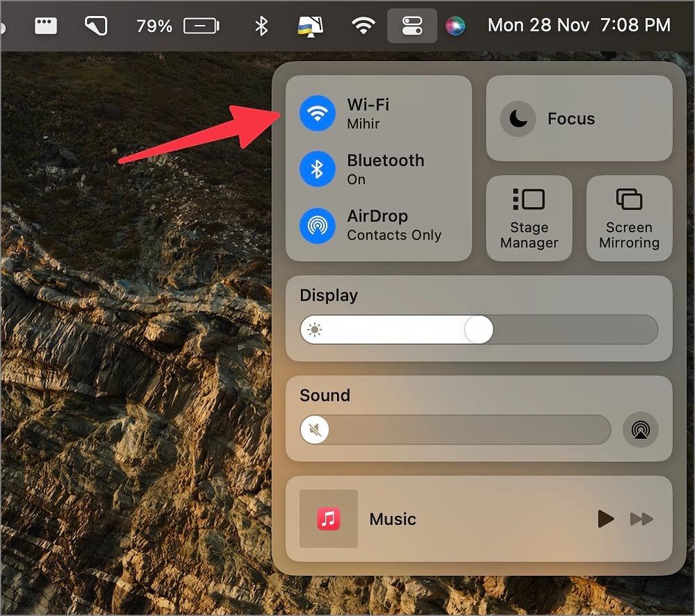
Task: Skip forward in Music player
Action: point(641,519)
